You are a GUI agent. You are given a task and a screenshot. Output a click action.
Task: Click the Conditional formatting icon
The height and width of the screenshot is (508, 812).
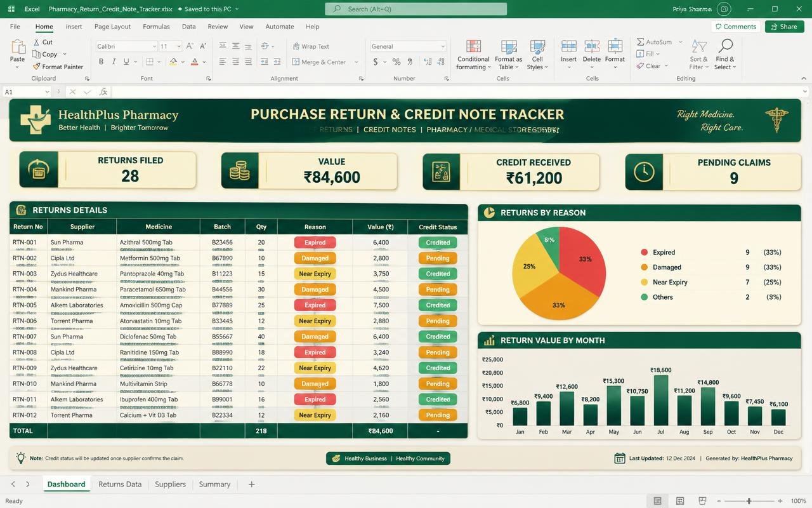[x=473, y=46]
